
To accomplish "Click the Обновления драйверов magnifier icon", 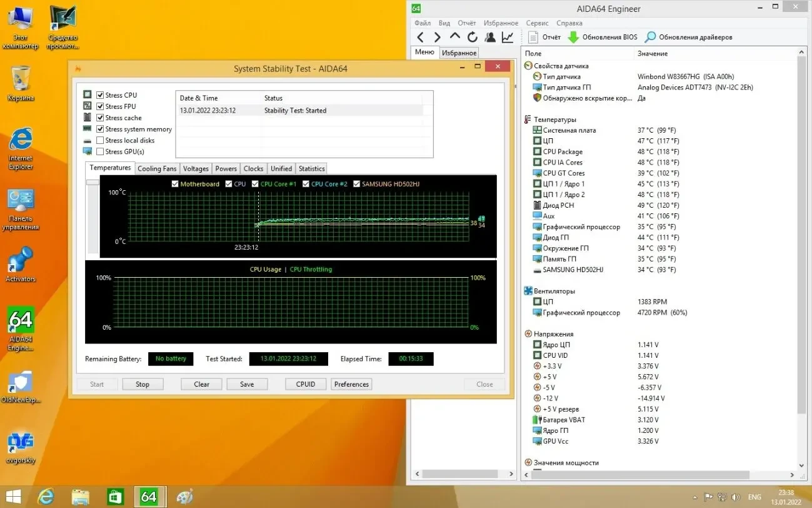I will (650, 36).
